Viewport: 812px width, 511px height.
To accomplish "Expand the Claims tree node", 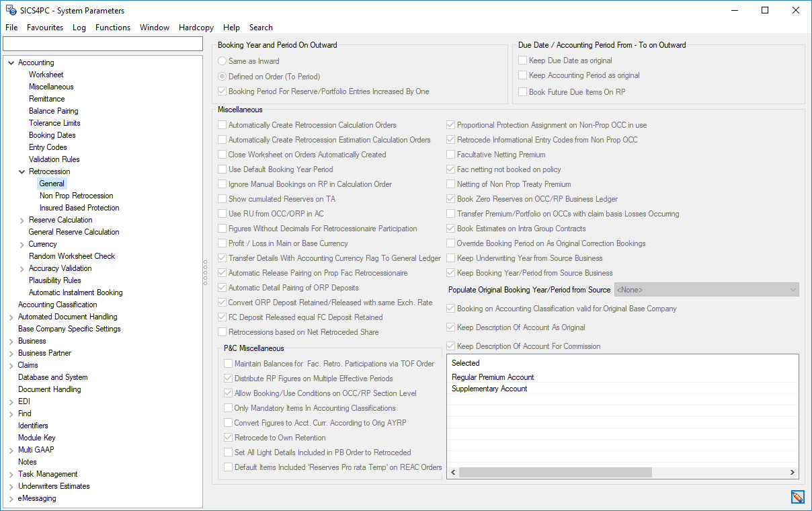I will (11, 365).
